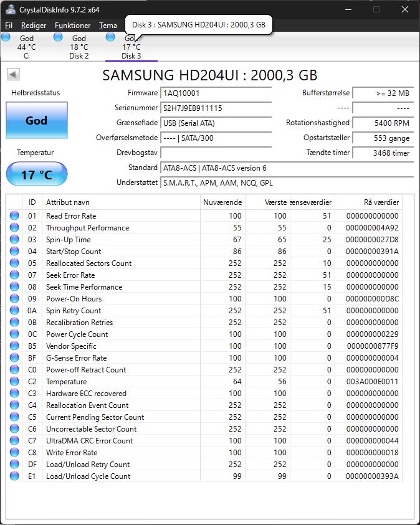Click status icon for Seek Time Performance
Screen dimensions: 420x525
coord(14,286)
